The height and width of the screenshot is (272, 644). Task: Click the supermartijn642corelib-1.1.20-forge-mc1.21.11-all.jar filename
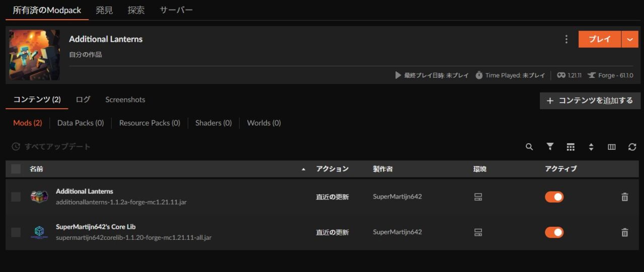click(x=134, y=237)
